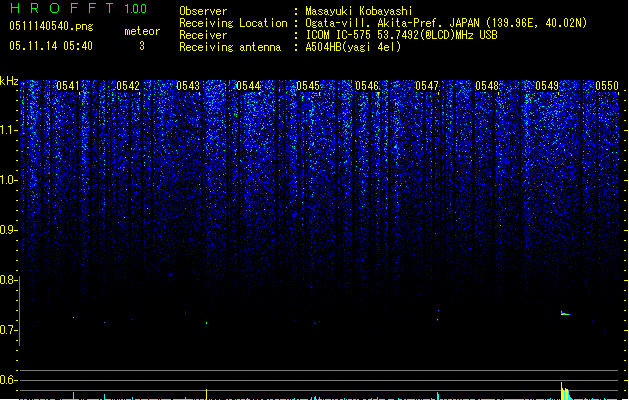Click the 0550 time marker

point(607,86)
